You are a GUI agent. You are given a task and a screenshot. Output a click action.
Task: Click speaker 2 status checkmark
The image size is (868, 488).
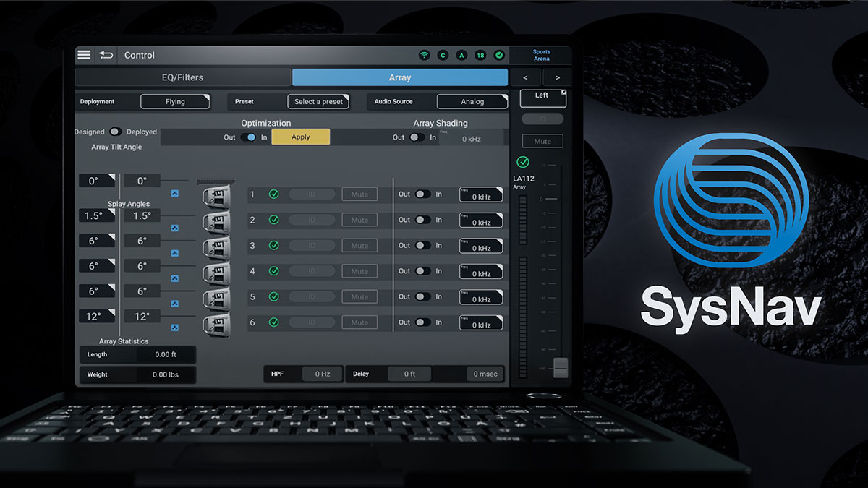pyautogui.click(x=274, y=220)
